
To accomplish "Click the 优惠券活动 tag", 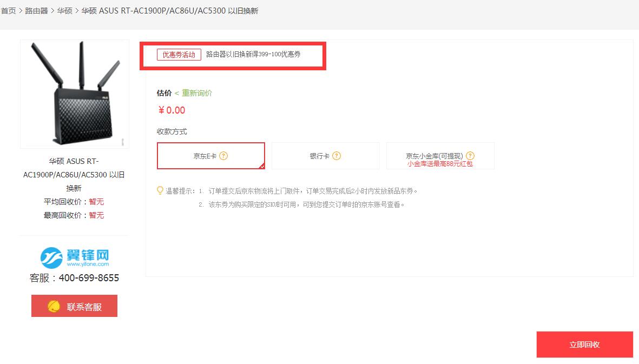I will (179, 55).
